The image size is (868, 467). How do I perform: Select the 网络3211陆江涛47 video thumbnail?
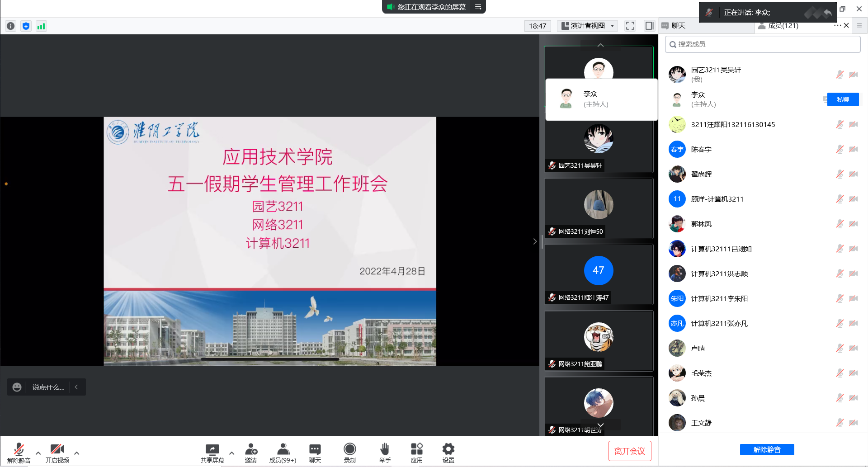[599, 274]
